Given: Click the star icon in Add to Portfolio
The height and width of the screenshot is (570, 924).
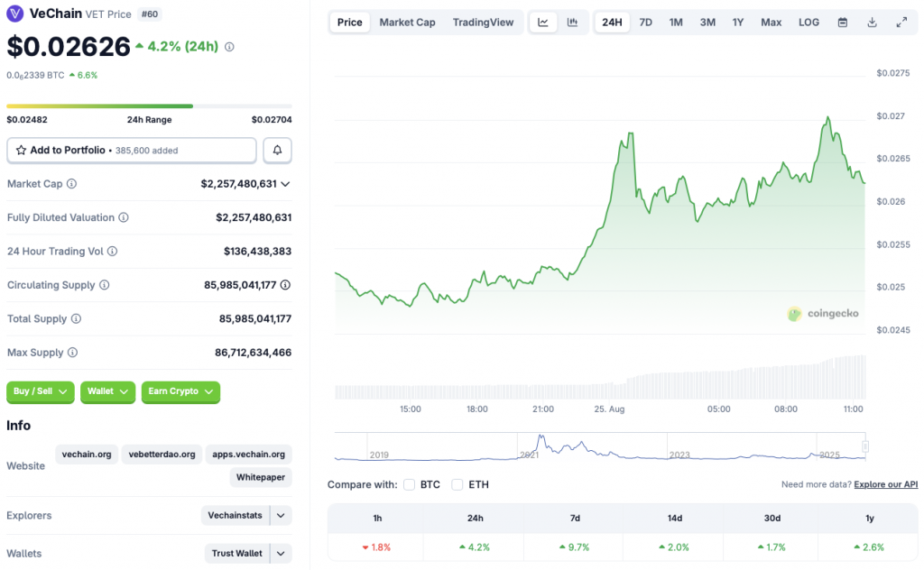Looking at the screenshot, I should point(22,150).
